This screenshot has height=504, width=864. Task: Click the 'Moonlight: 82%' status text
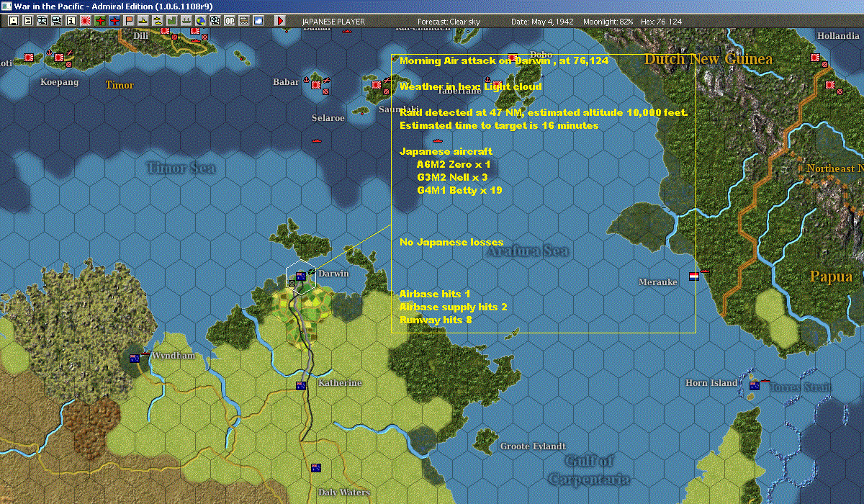coord(608,22)
